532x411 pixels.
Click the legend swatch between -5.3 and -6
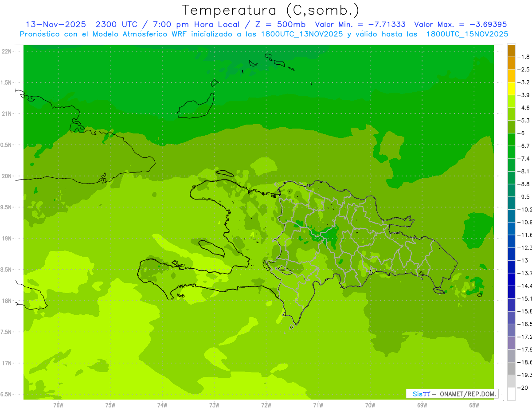point(511,127)
